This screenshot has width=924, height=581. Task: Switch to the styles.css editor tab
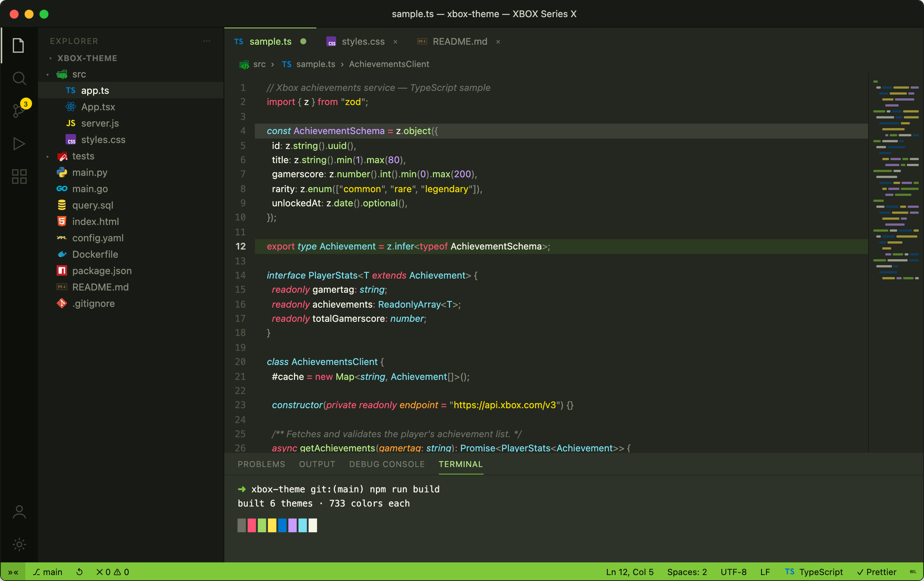(362, 41)
